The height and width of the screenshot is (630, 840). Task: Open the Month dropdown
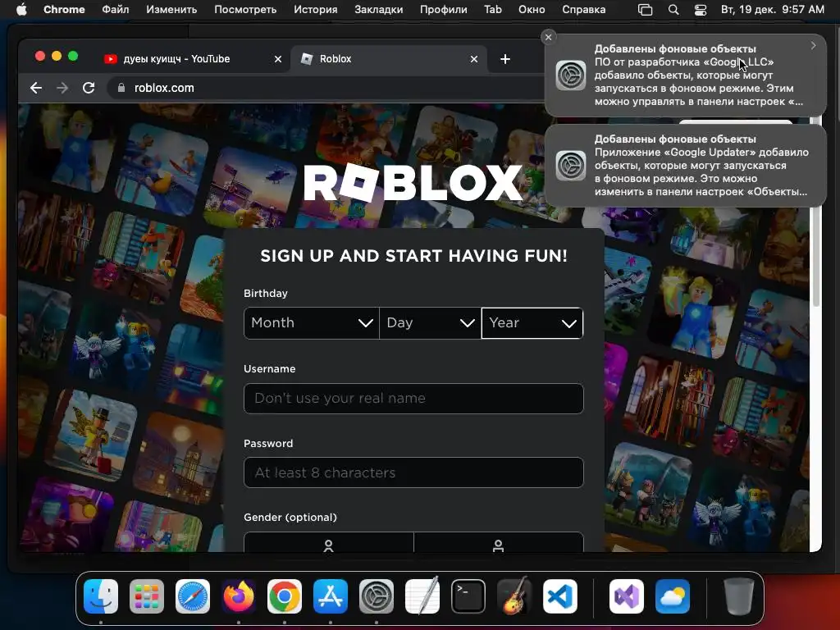(311, 323)
